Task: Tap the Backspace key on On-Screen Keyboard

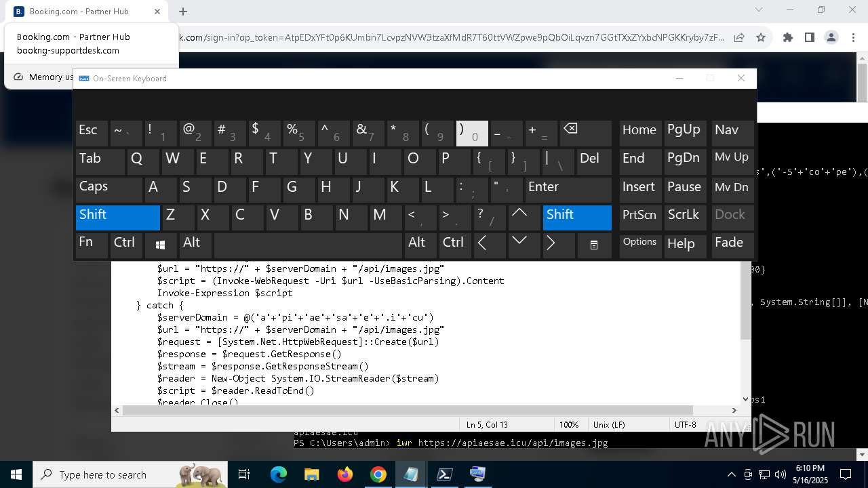Action: coord(586,134)
